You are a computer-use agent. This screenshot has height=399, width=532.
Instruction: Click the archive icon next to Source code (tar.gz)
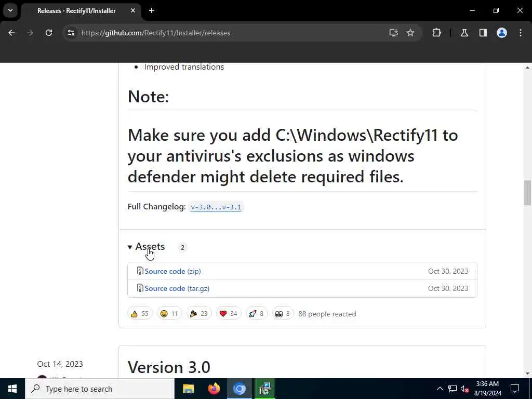[x=140, y=288]
